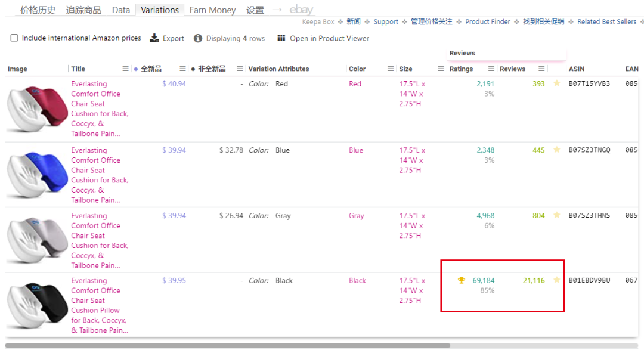Screen dimensions: 644x350
Task: Sort by 全新品 column header
Action: point(151,69)
